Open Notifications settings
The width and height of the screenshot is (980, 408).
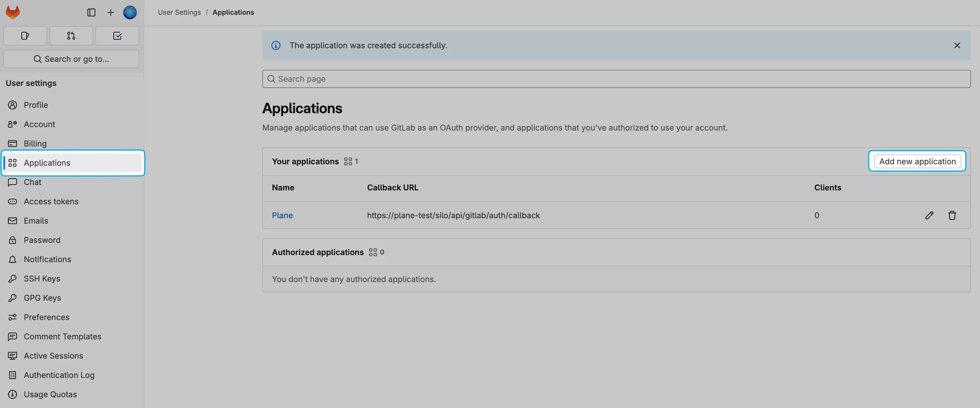[47, 259]
